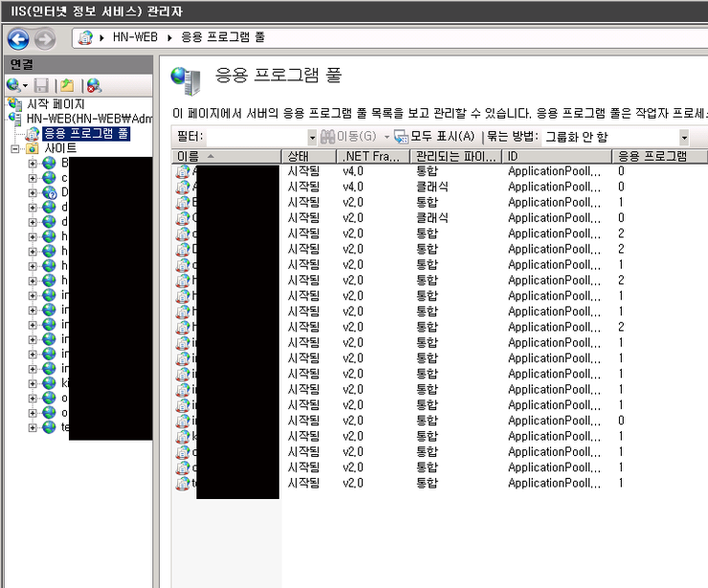Click the remove connection icon in 연결 toolbar
The width and height of the screenshot is (708, 588).
pyautogui.click(x=94, y=85)
